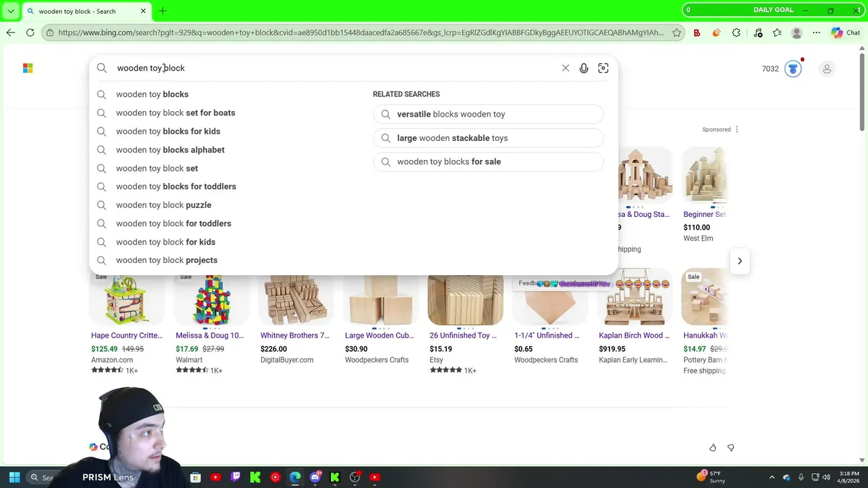This screenshot has width=868, height=488.
Task: Open Large Wooden Cube $30.90 listing
Action: [379, 335]
